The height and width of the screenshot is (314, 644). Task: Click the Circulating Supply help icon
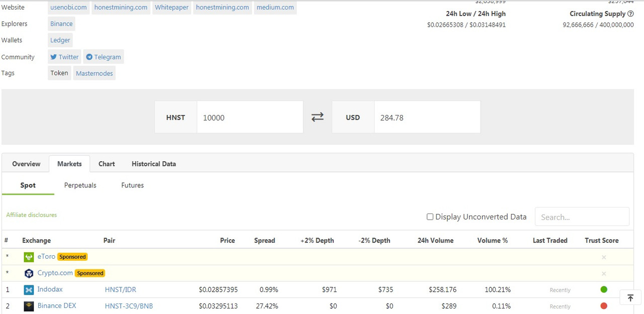point(630,14)
